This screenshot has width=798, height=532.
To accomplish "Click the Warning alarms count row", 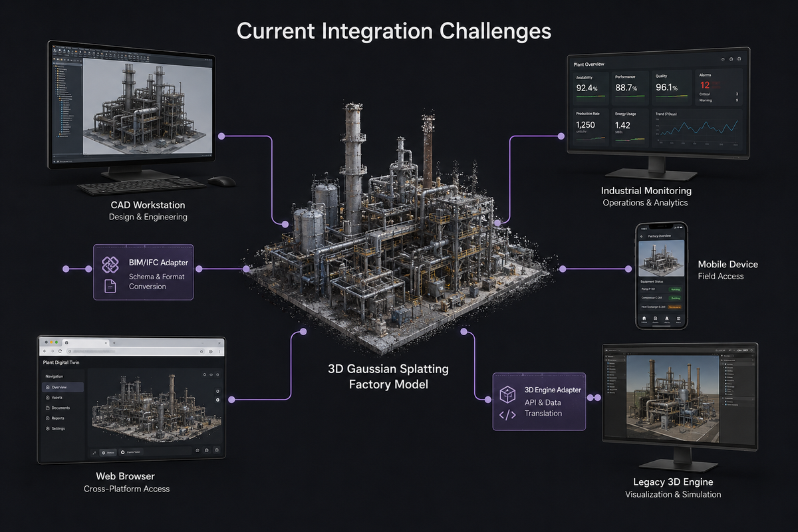I will click(x=719, y=100).
